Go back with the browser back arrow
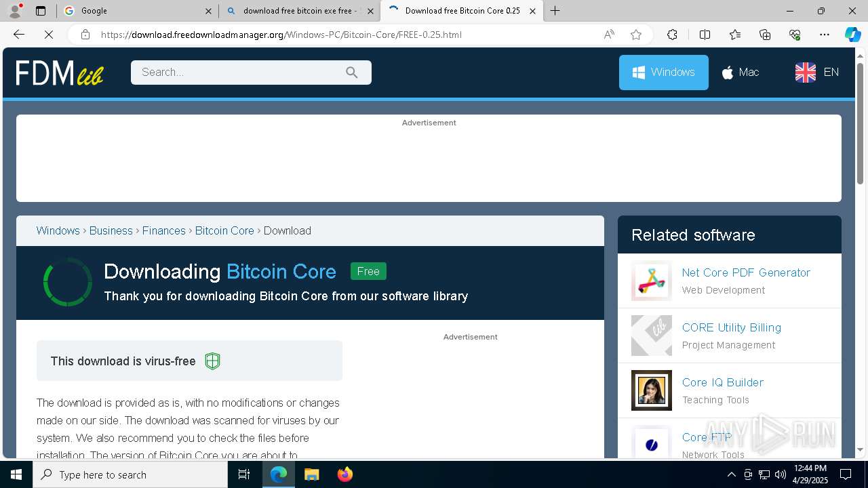Viewport: 868px width, 488px height. click(19, 35)
